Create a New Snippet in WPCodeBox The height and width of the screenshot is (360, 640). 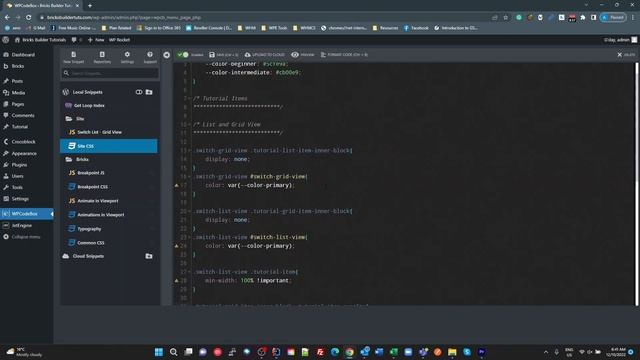tap(73, 57)
